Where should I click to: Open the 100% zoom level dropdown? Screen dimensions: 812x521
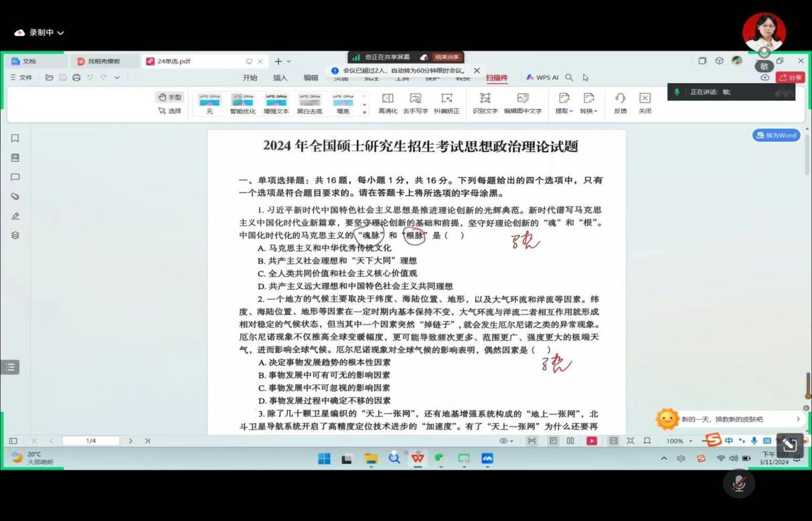(679, 441)
